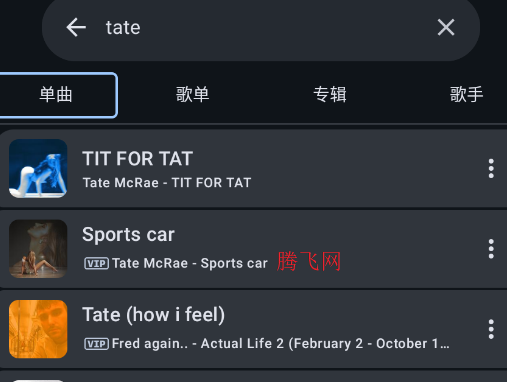Viewport: 507px width, 382px height.
Task: Clear the search text with the X icon
Action: (446, 27)
